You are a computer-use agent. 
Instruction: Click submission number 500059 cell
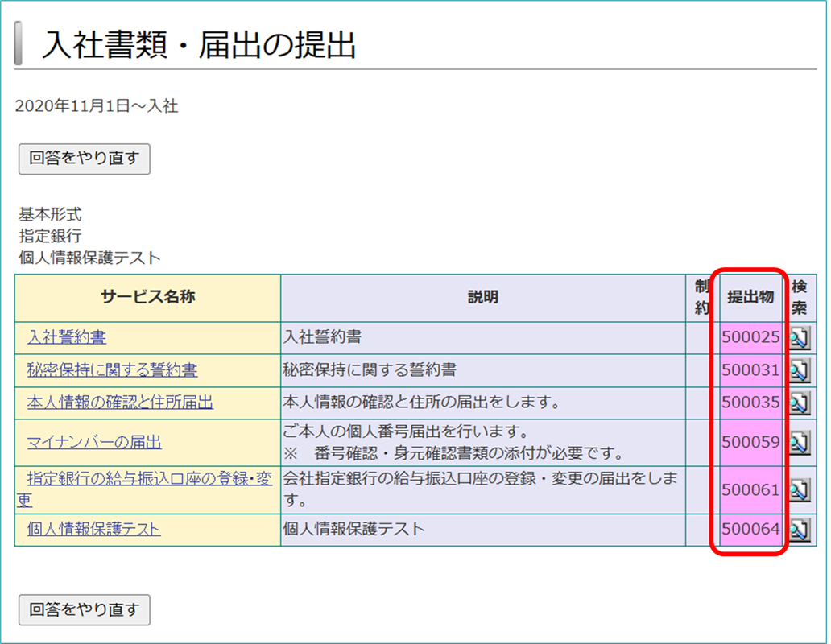click(x=750, y=442)
